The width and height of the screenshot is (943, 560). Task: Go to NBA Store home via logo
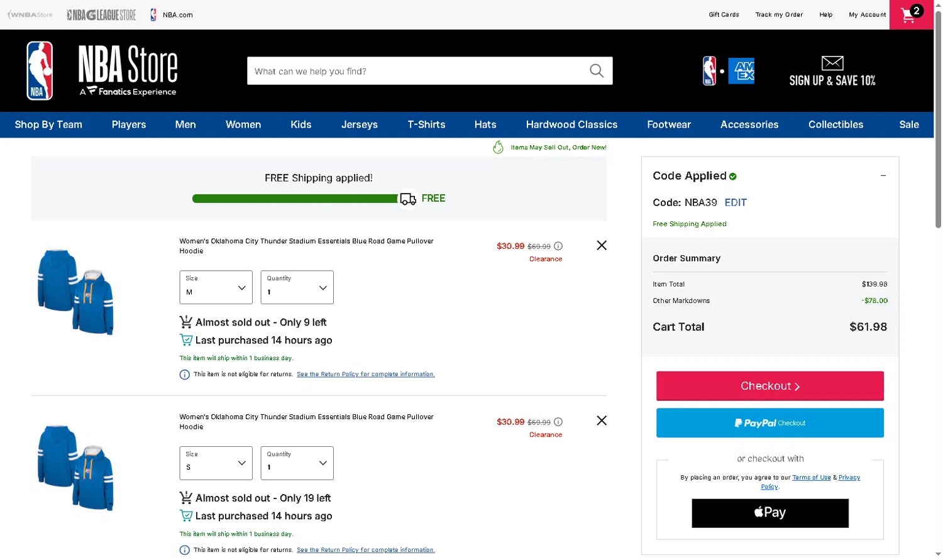tap(102, 71)
